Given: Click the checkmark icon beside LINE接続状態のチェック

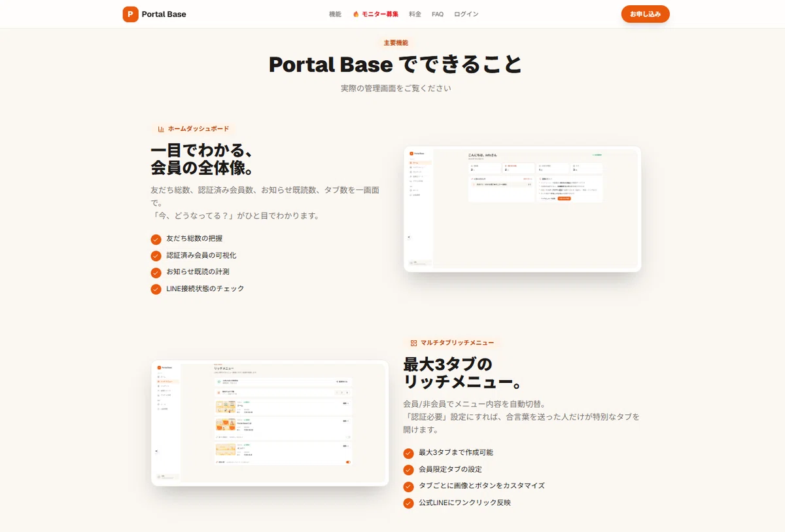Looking at the screenshot, I should coord(156,289).
